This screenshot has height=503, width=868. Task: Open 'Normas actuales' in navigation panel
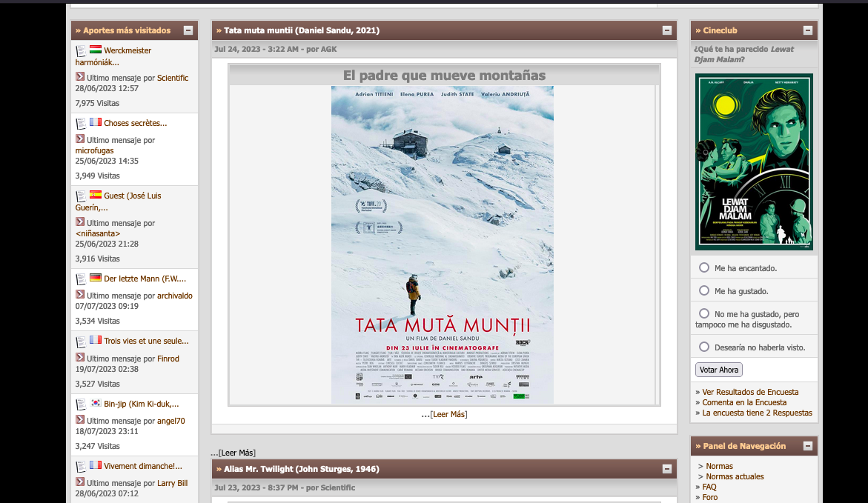coord(735,476)
